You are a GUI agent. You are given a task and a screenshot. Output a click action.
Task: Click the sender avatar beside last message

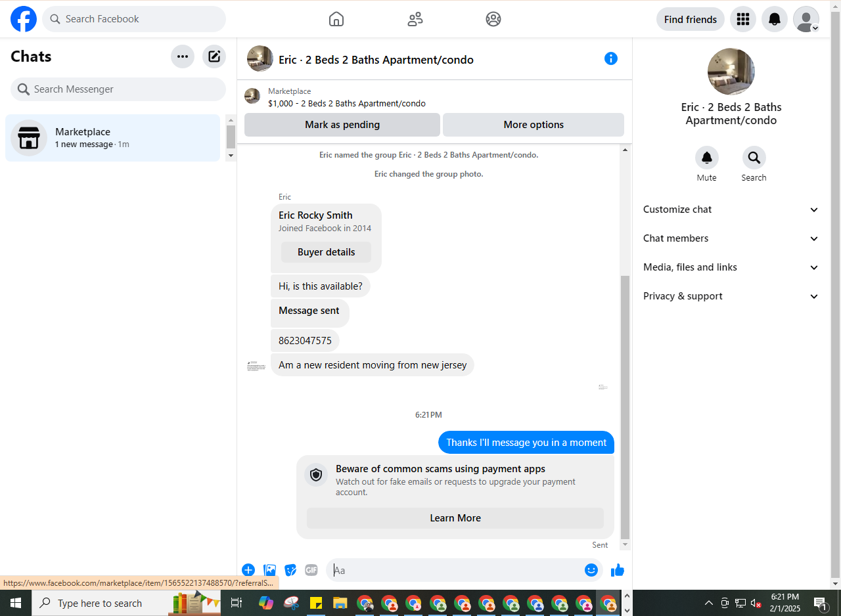pyautogui.click(x=256, y=366)
